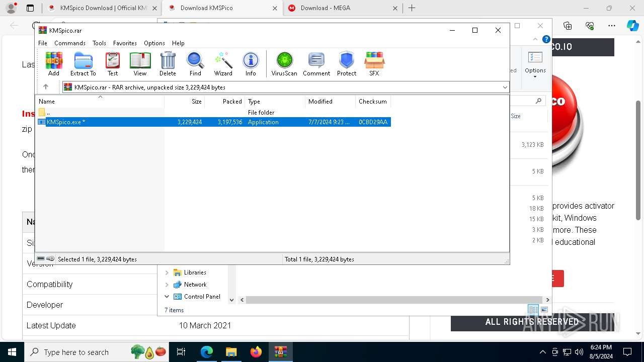
Task: Collapse Control Panel tree node
Action: [167, 297]
